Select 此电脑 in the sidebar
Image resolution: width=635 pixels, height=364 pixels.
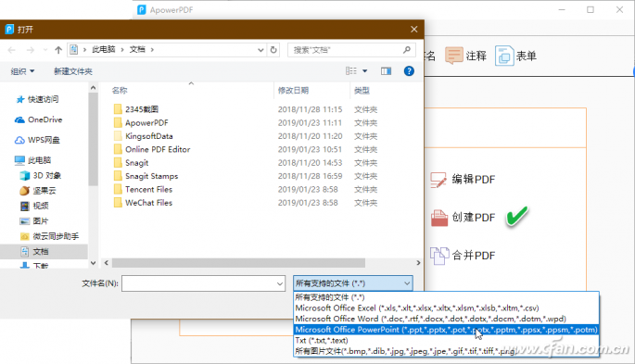pos(32,160)
